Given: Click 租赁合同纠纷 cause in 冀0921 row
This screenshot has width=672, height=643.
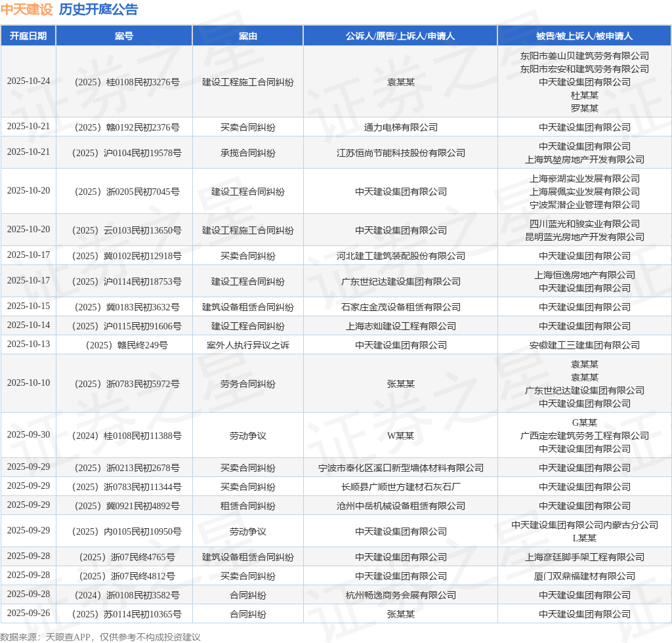Looking at the screenshot, I should point(247,506).
